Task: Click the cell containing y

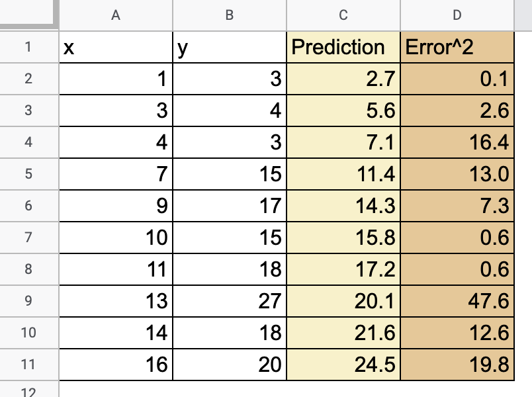Action: point(229,47)
